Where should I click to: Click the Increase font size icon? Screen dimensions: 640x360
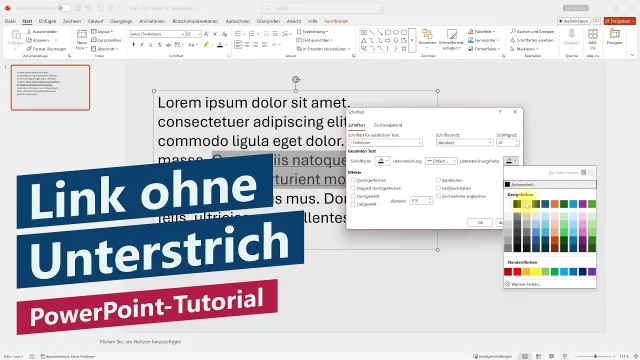coord(207,34)
